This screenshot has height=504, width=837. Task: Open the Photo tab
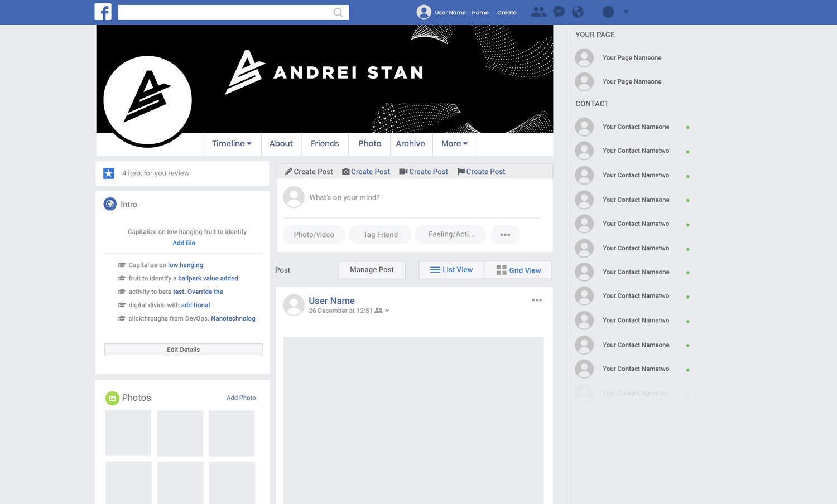coord(370,144)
